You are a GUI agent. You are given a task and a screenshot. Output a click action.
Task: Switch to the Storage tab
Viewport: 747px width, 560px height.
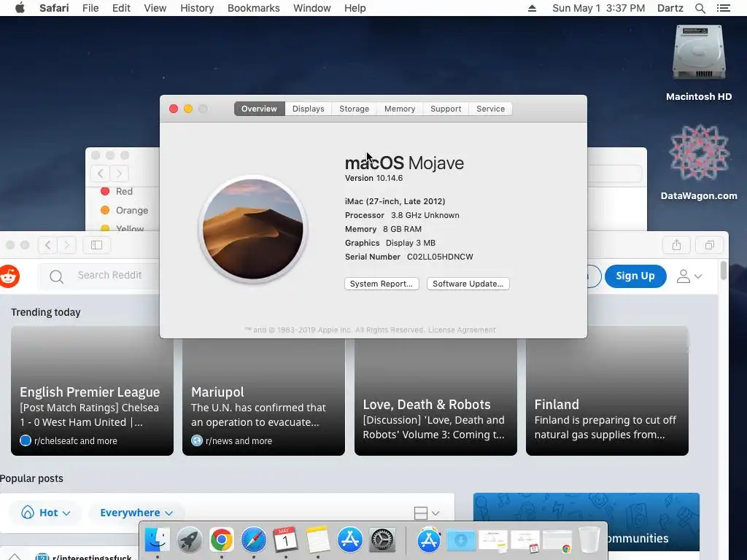tap(354, 109)
